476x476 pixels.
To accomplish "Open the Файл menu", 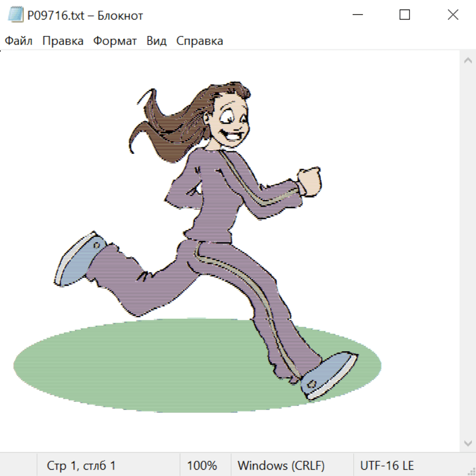I will pyautogui.click(x=19, y=41).
